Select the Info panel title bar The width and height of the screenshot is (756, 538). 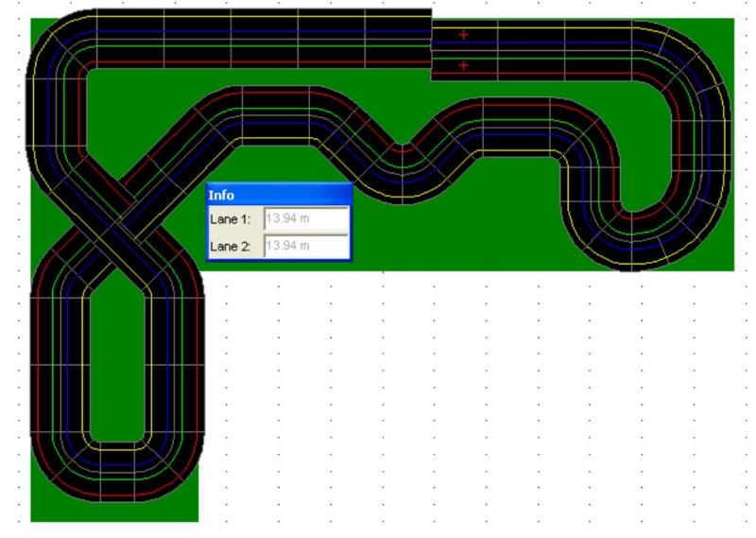coord(279,195)
